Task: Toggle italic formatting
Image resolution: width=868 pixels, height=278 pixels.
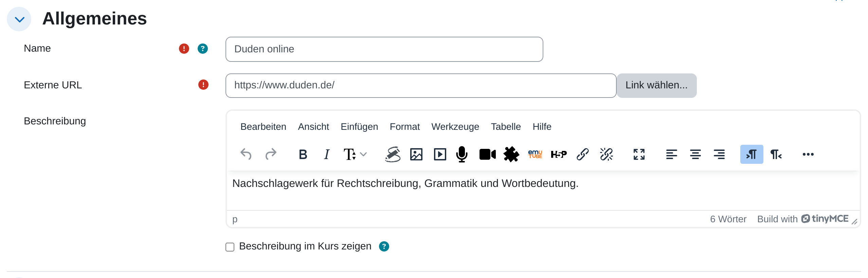Action: [x=327, y=154]
